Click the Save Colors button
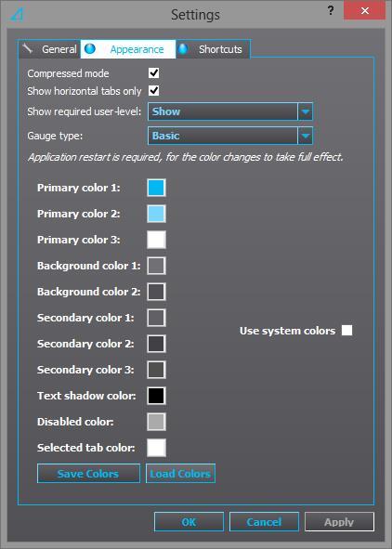Image resolution: width=392 pixels, height=549 pixels. point(88,474)
